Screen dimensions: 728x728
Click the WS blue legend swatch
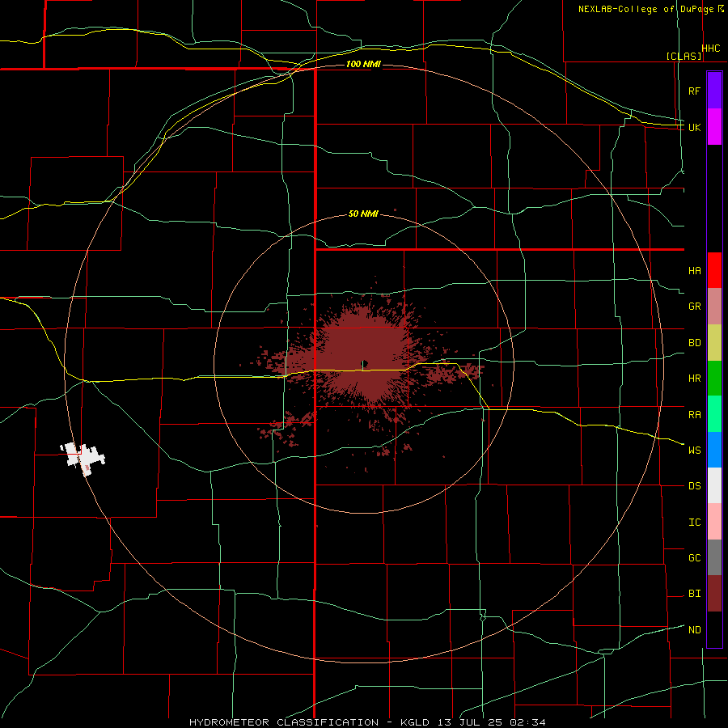714,450
